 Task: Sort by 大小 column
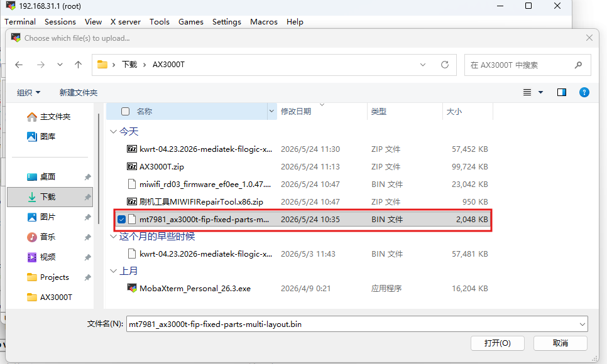pos(454,112)
